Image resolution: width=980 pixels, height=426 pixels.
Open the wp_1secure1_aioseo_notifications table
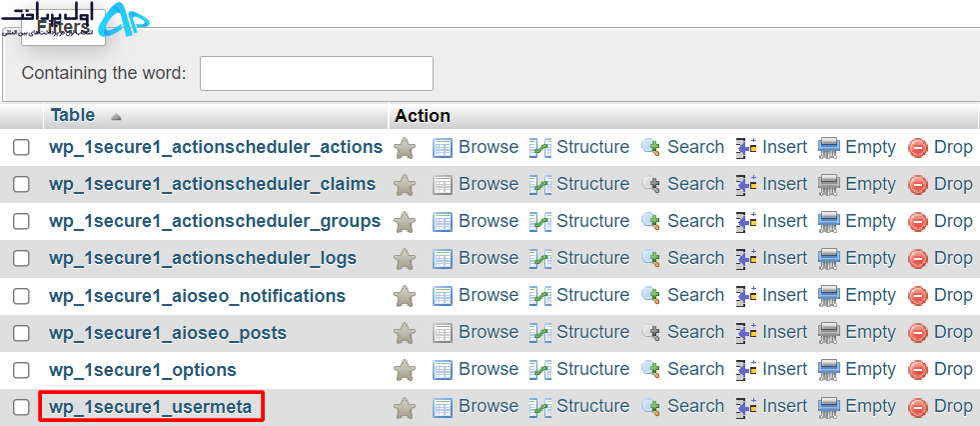click(x=198, y=296)
